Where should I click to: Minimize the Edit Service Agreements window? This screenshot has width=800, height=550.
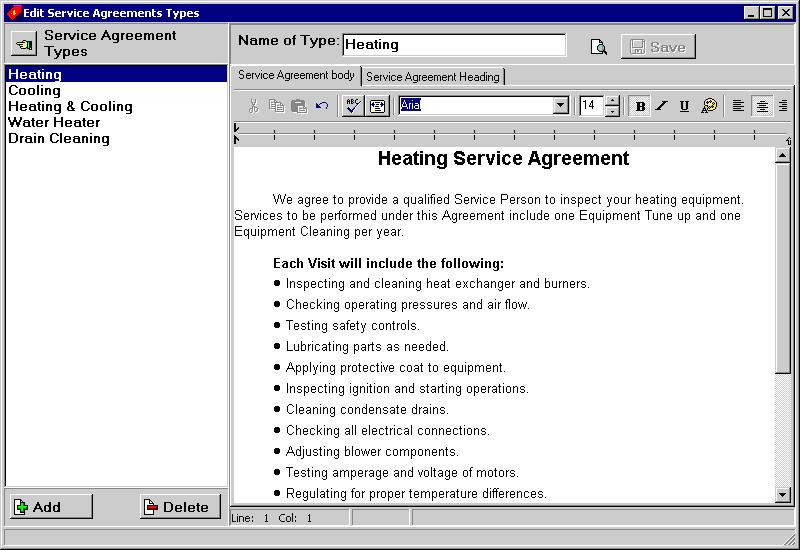click(751, 12)
